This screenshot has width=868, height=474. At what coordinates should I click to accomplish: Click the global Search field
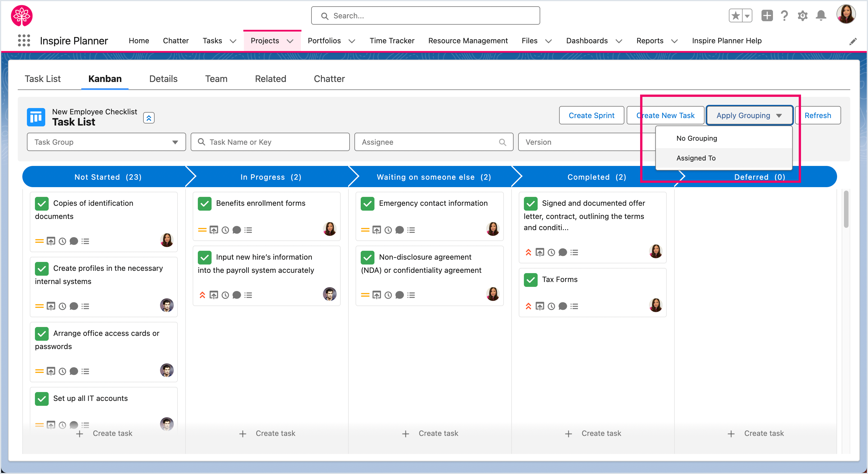click(x=425, y=15)
